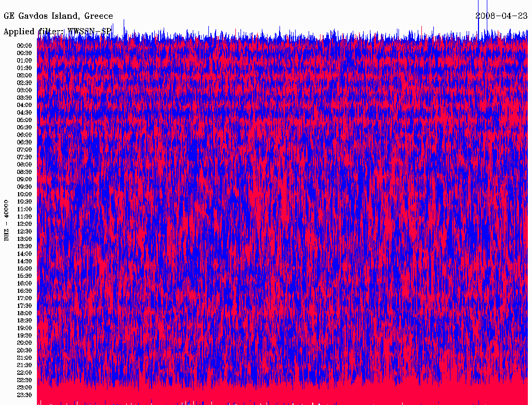Select the 05:00 time label
This screenshot has height=405, width=532.
(x=24, y=120)
